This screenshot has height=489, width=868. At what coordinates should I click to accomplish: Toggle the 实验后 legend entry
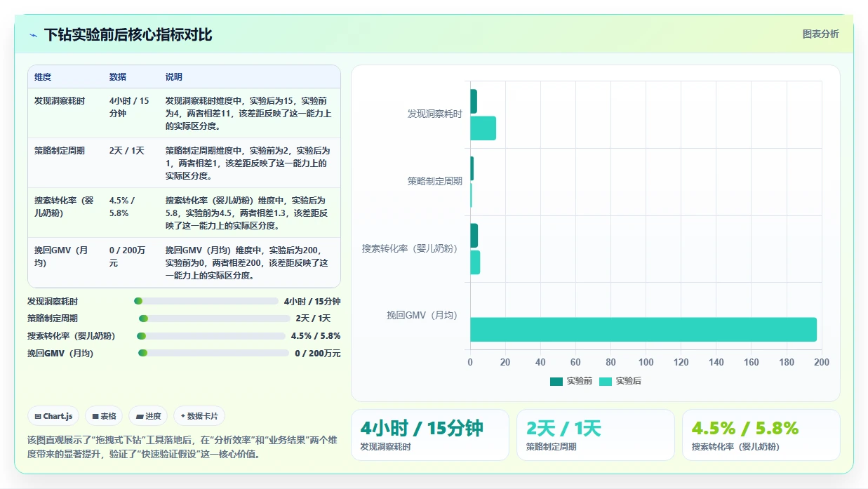[x=620, y=381]
